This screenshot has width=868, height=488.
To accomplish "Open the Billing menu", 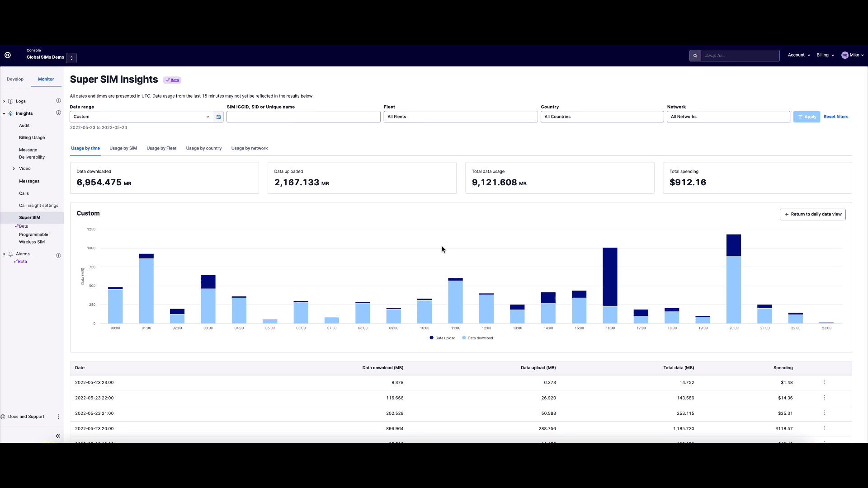I will coord(825,55).
